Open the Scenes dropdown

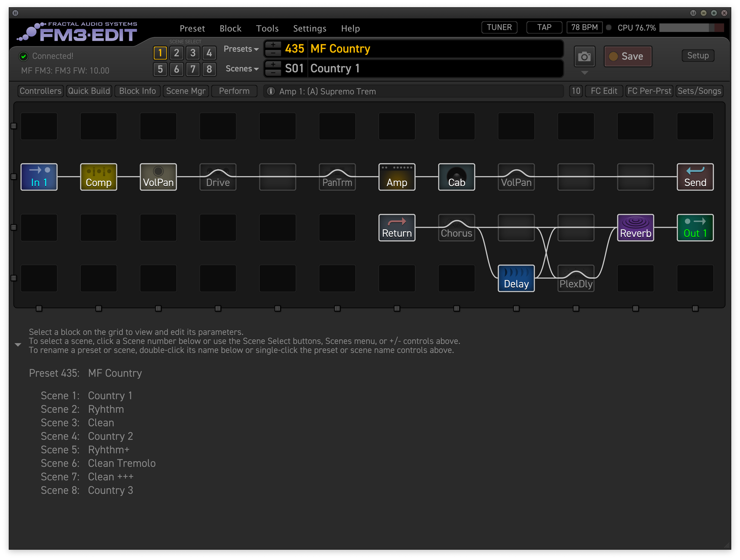click(242, 69)
